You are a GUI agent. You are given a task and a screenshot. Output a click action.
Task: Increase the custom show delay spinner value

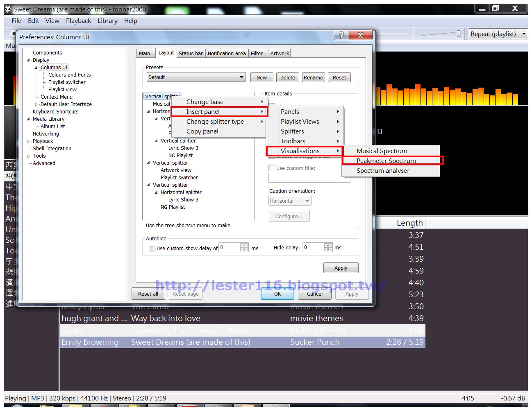click(244, 245)
